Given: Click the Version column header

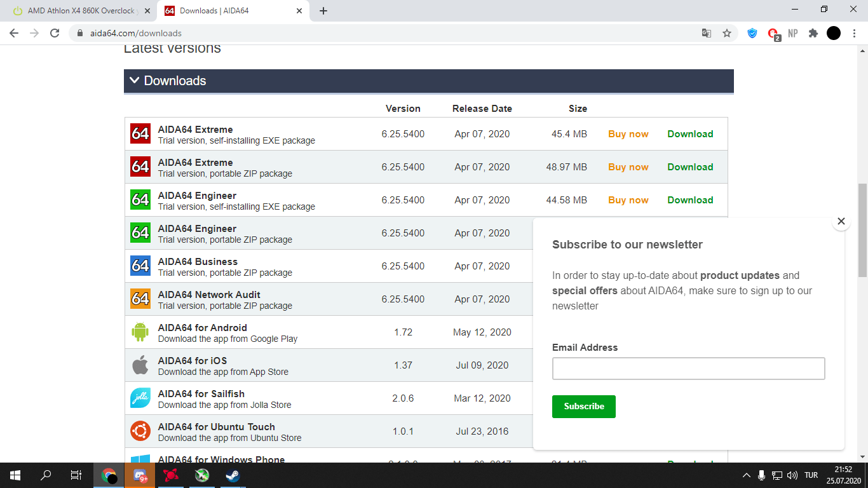Looking at the screenshot, I should [x=403, y=109].
